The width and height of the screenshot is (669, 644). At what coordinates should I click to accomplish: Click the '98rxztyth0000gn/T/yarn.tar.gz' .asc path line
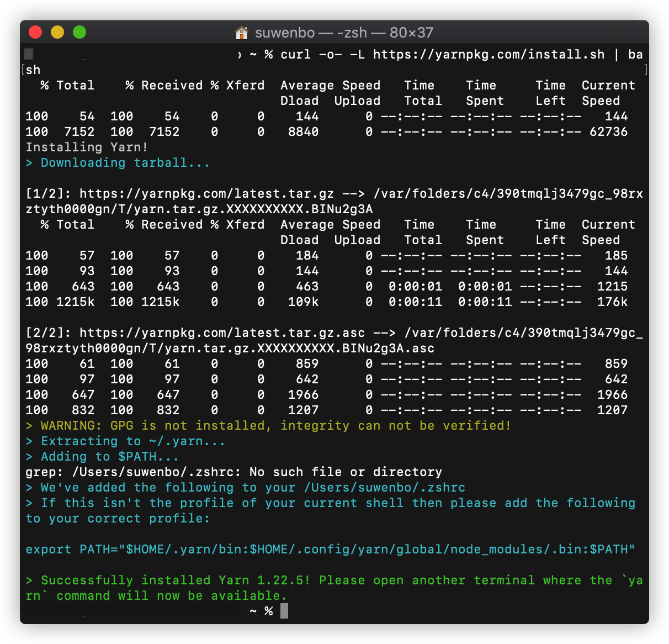click(230, 348)
